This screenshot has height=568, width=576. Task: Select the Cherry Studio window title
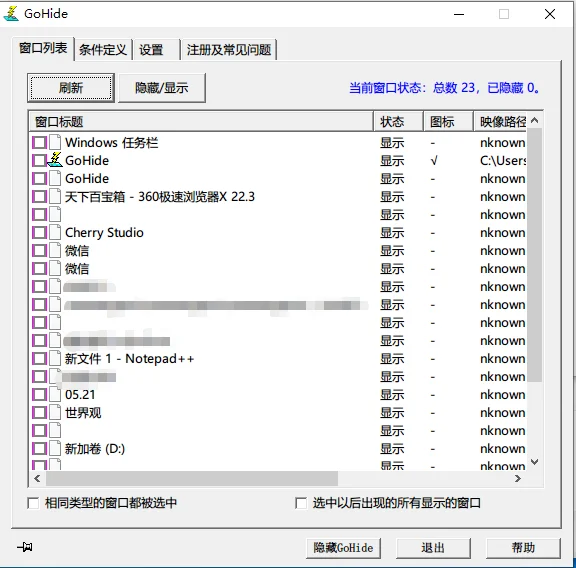point(104,232)
